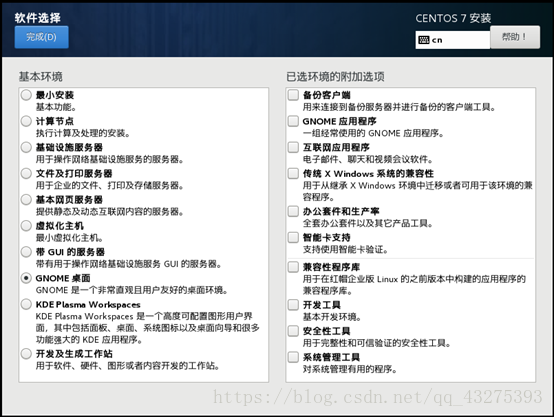Click the 基本环境 section heading
The height and width of the screenshot is (417, 554).
click(41, 77)
